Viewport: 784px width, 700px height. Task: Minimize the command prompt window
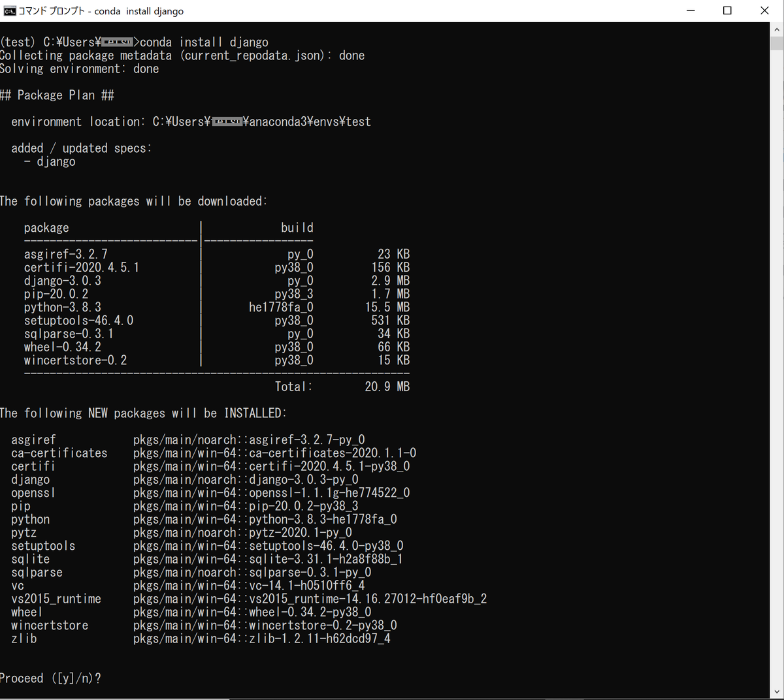click(691, 10)
